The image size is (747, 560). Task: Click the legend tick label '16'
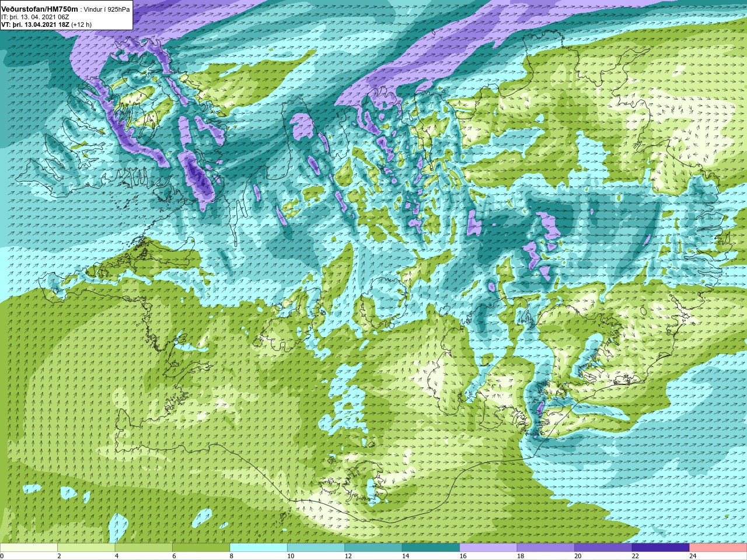coord(463,556)
